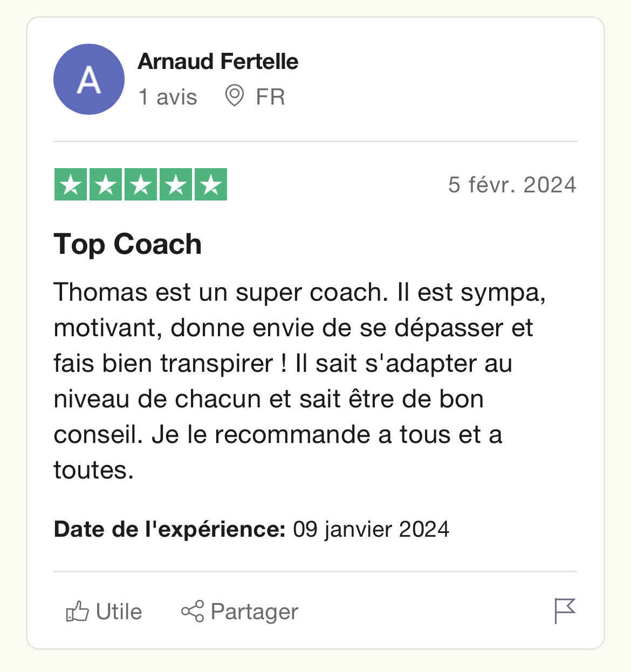Mark the review useful via "Utile" label

pyautogui.click(x=119, y=612)
